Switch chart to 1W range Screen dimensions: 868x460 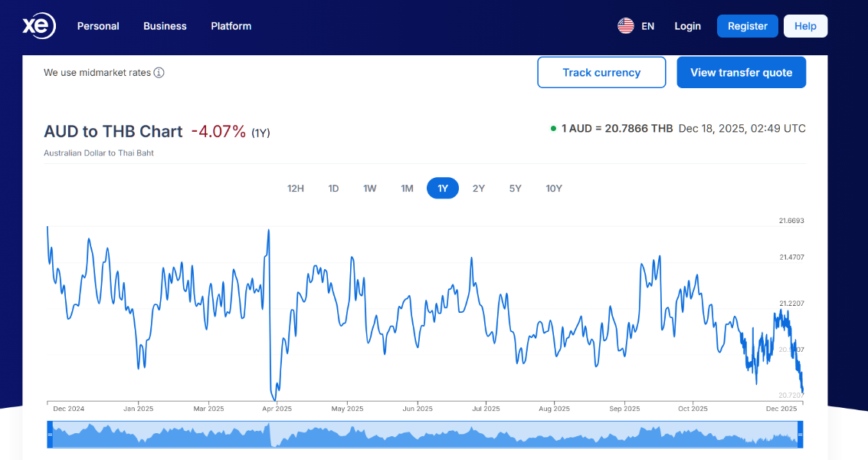[x=370, y=189]
